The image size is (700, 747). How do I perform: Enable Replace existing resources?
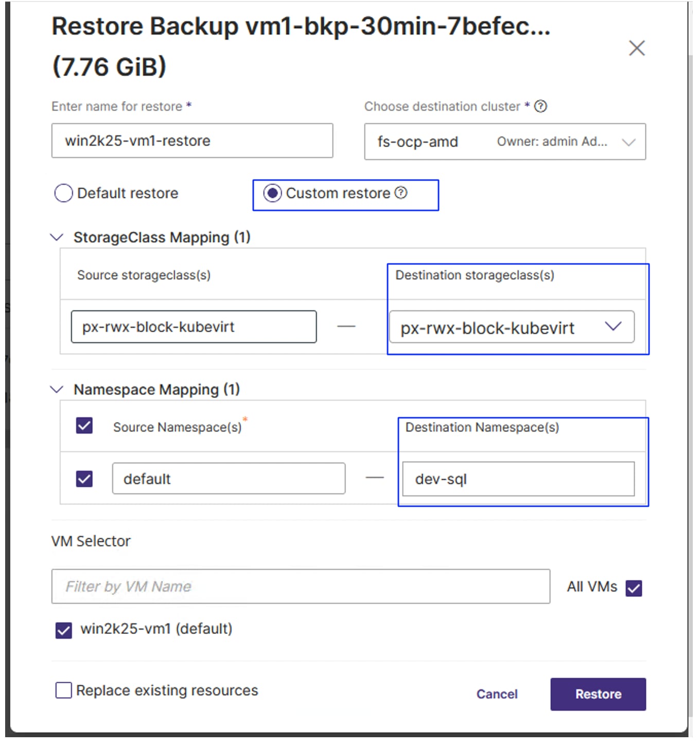click(63, 690)
